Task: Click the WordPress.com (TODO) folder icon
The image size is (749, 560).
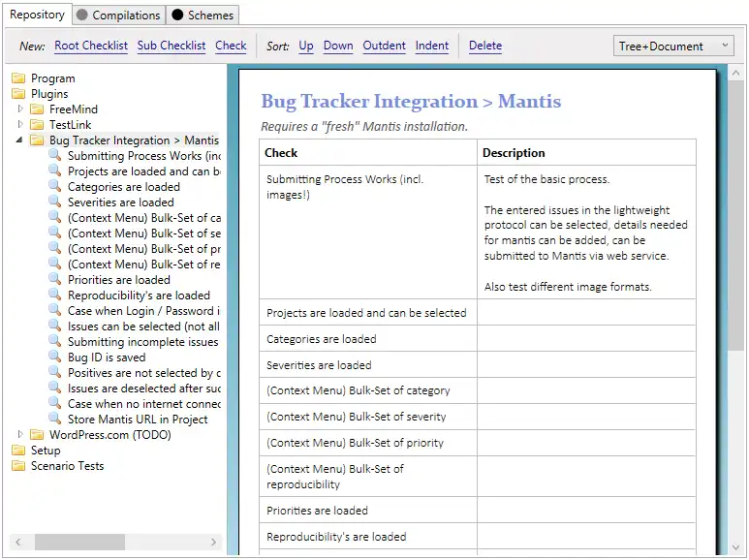Action: 37,434
